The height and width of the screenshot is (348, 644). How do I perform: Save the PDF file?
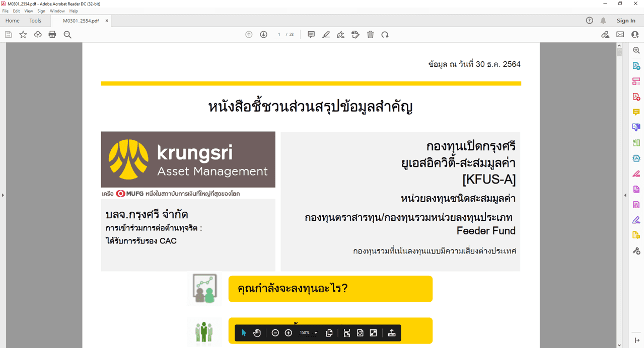(8, 34)
